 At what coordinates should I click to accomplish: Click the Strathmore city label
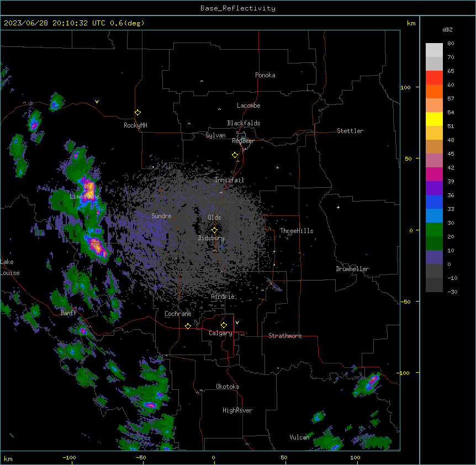285,336
